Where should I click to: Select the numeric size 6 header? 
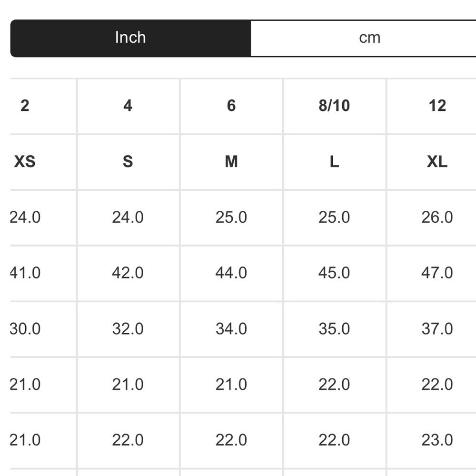point(231,106)
